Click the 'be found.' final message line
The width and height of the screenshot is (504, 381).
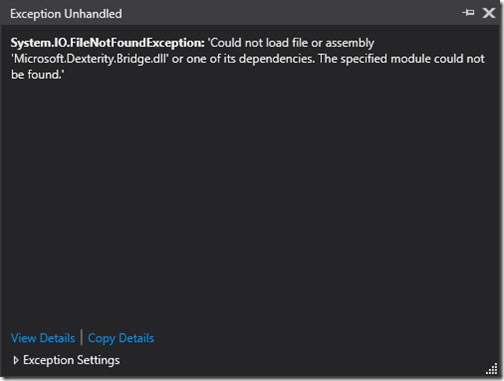pyautogui.click(x=38, y=74)
